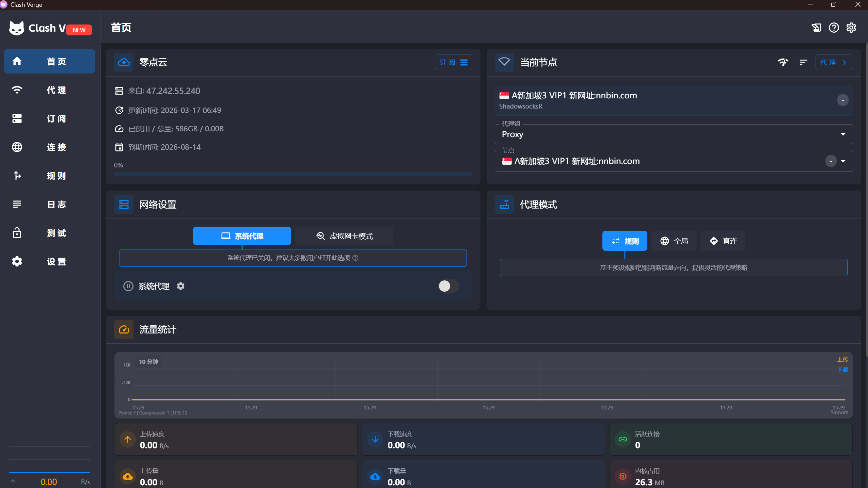Click the node sort icon in 当前节点
This screenshot has width=868, height=488.
pyautogui.click(x=803, y=62)
